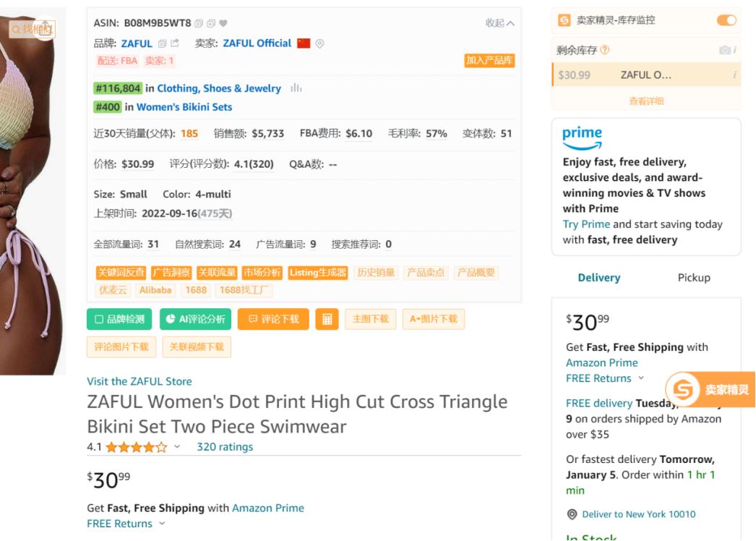Image resolution: width=756 pixels, height=541 pixels.
Task: Expand the star rating dropdown chevron
Action: (x=177, y=446)
